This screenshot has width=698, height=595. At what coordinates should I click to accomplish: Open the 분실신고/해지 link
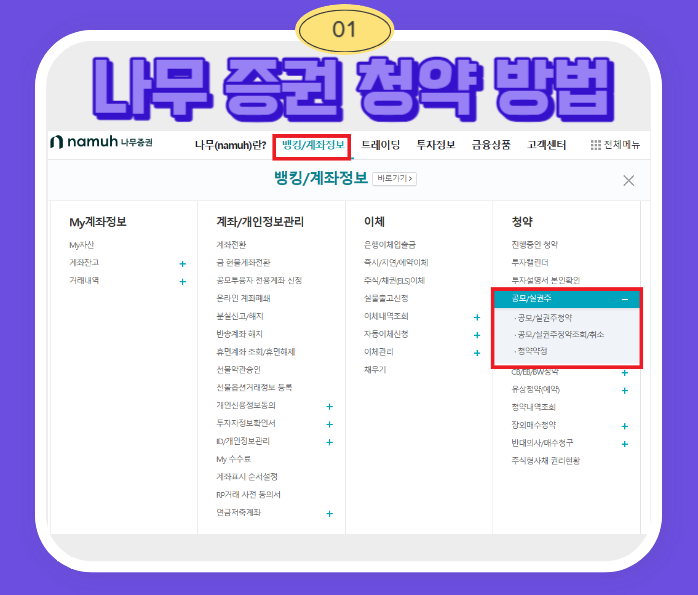[x=240, y=316]
